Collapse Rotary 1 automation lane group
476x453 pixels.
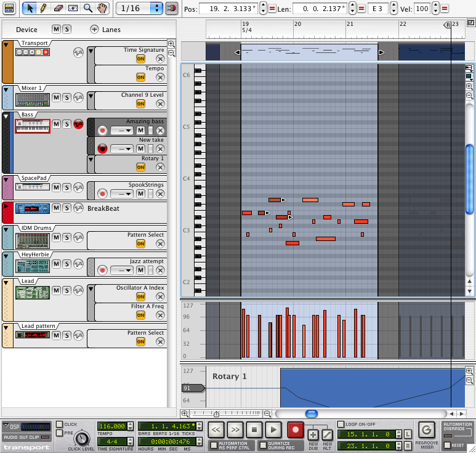(x=91, y=160)
